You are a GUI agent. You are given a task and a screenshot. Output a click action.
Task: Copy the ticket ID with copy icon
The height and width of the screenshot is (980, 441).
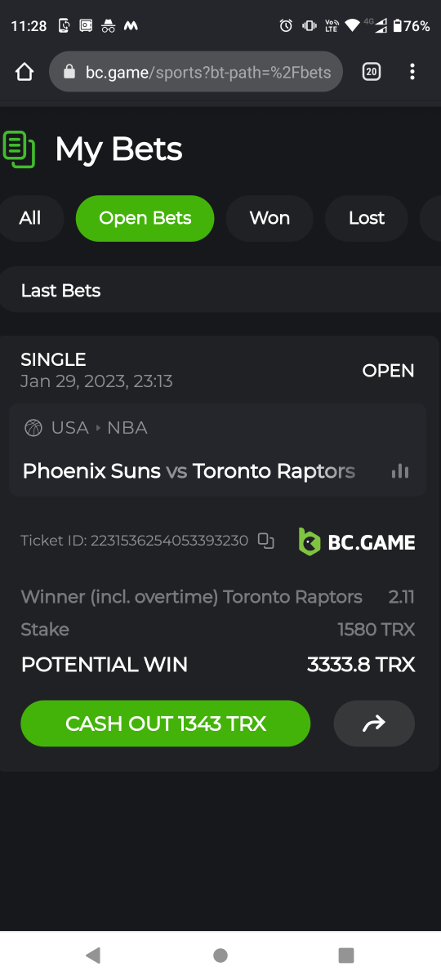pos(266,541)
